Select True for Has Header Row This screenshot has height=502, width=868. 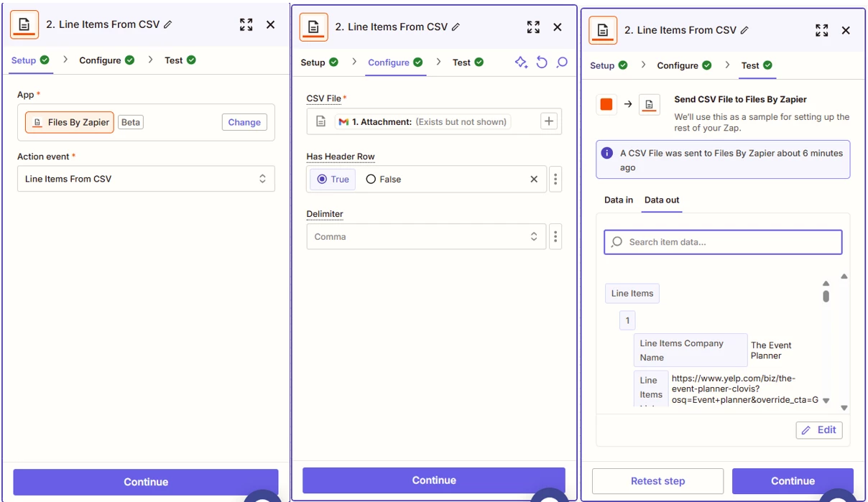[x=333, y=180]
